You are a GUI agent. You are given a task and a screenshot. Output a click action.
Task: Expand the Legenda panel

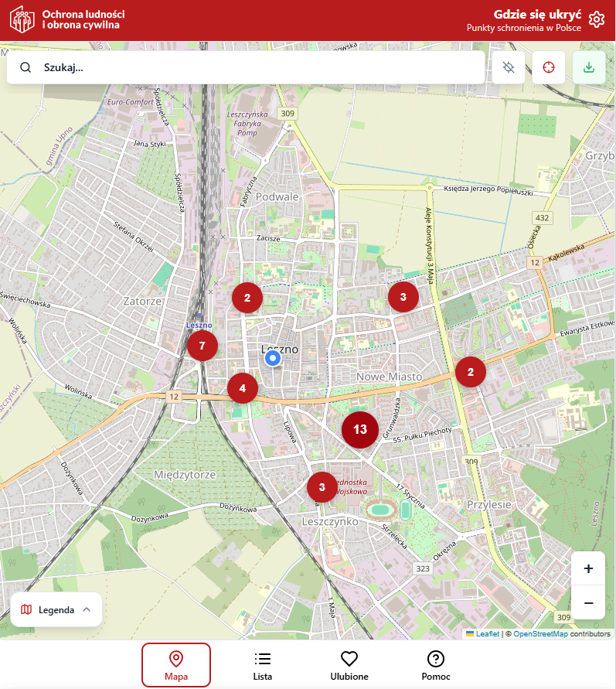pyautogui.click(x=56, y=609)
